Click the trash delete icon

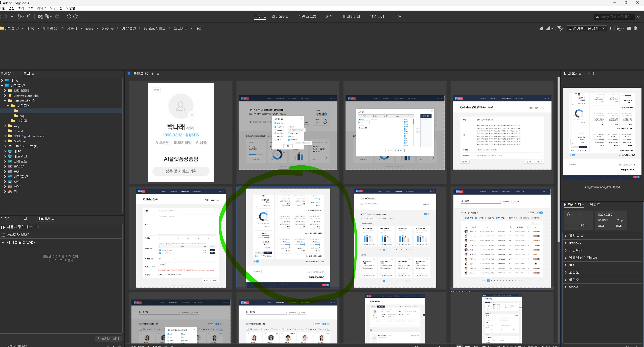point(635,28)
